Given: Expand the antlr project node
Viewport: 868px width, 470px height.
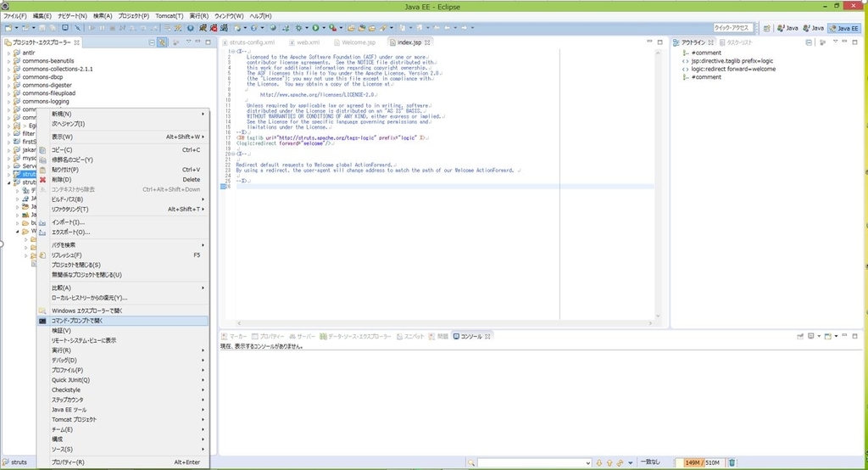Looking at the screenshot, I should (x=8, y=53).
